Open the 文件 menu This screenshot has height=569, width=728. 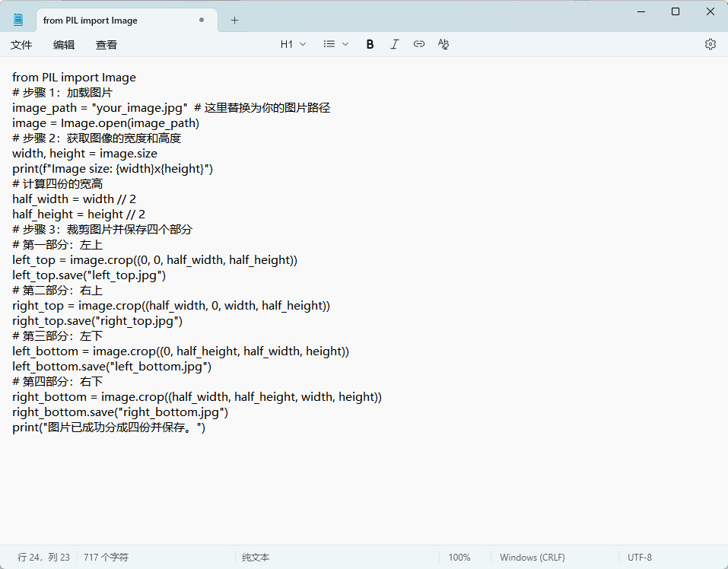click(21, 45)
